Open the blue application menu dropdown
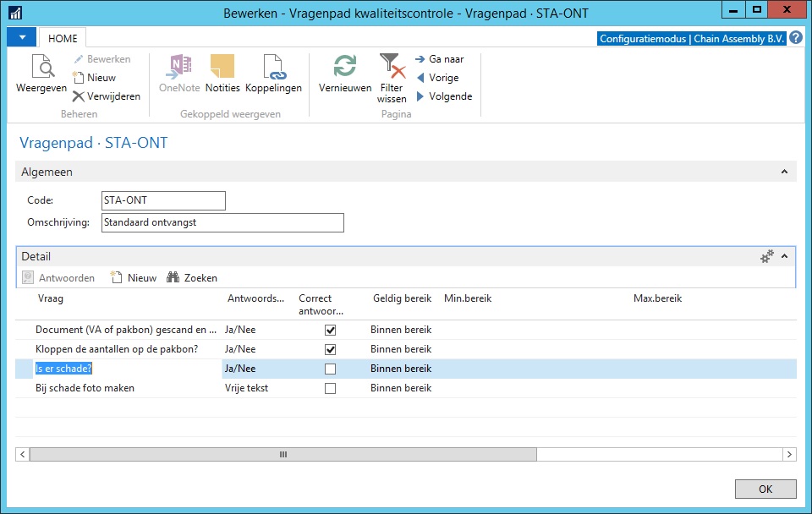This screenshot has height=514, width=812. (x=22, y=38)
